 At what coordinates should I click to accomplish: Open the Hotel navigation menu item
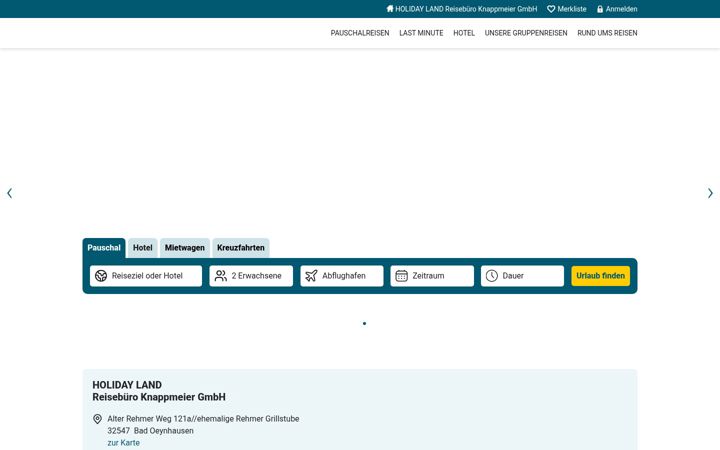(464, 33)
